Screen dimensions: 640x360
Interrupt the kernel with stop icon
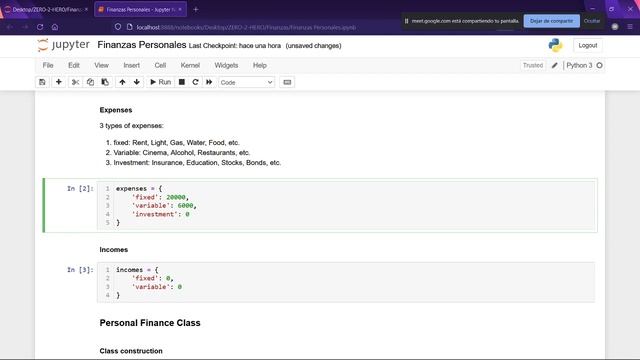click(182, 82)
